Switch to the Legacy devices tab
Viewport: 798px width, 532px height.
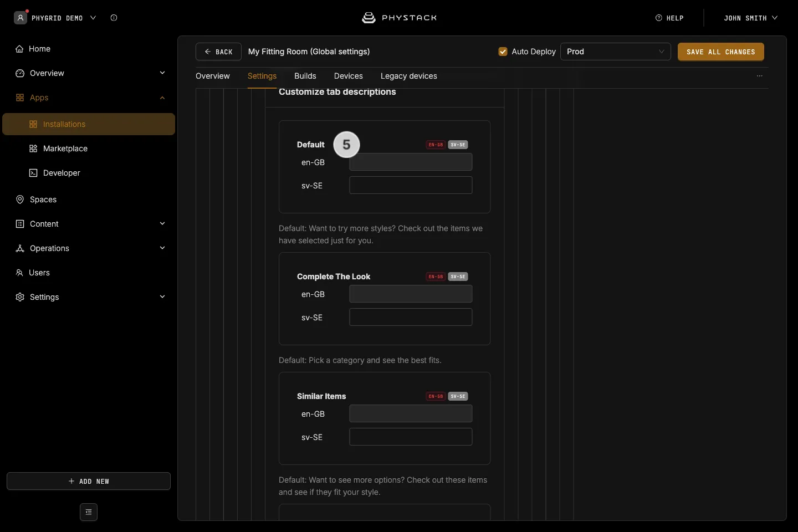(409, 76)
